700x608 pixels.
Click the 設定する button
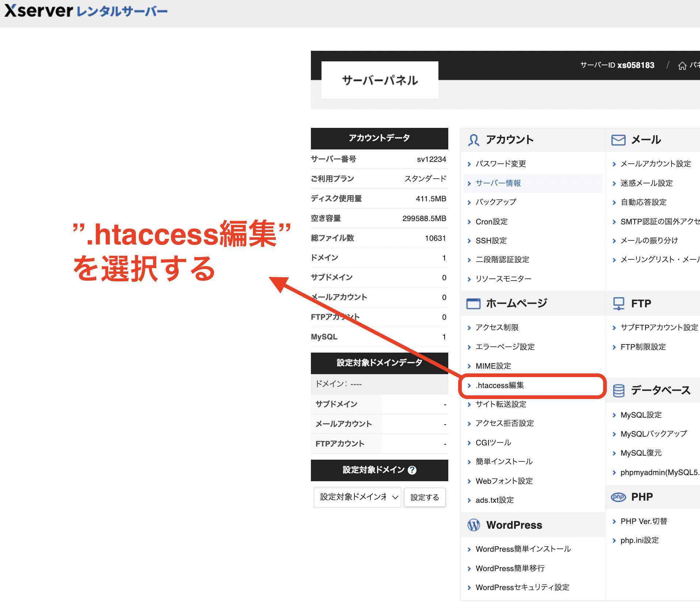click(x=425, y=497)
